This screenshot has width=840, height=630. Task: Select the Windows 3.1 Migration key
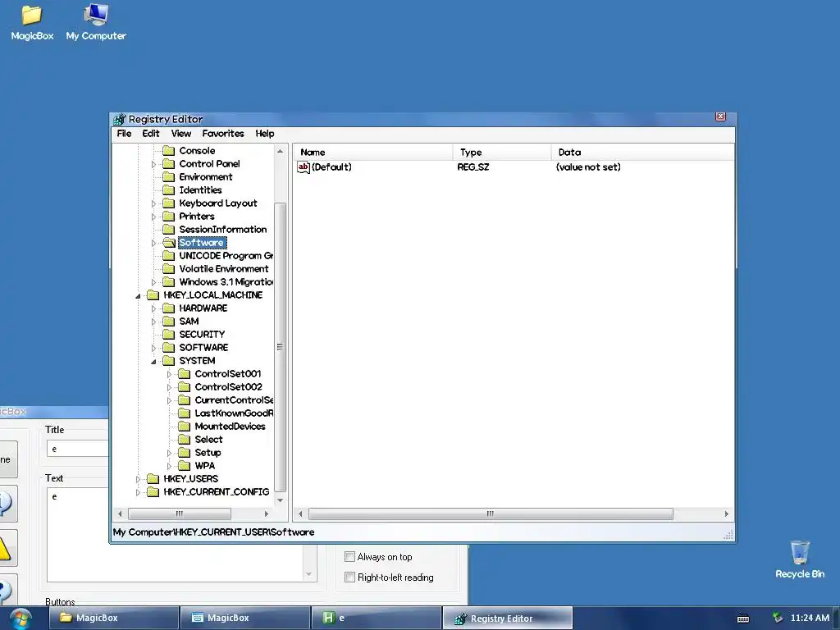(x=226, y=282)
